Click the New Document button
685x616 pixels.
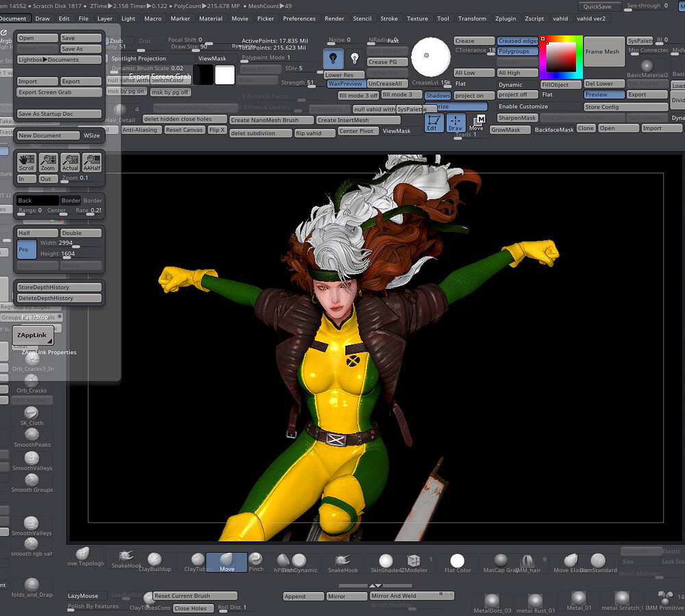pyautogui.click(x=49, y=136)
